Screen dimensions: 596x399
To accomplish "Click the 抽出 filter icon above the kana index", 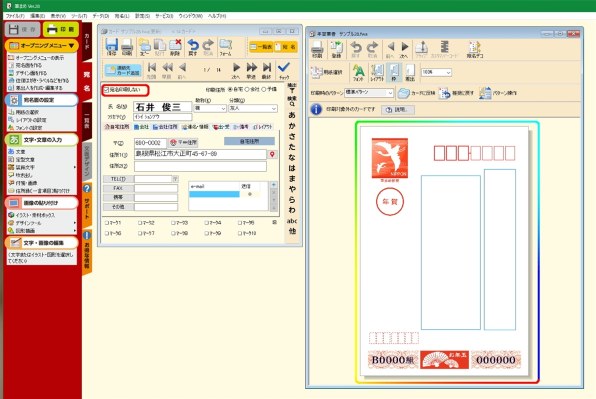I will 292,88.
